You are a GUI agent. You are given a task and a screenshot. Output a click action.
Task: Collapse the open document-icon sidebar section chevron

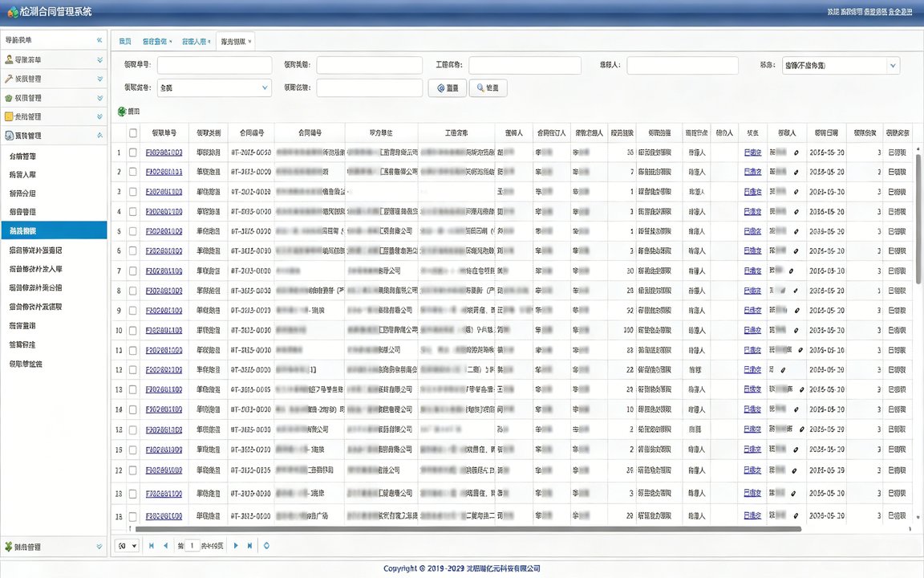[99, 136]
